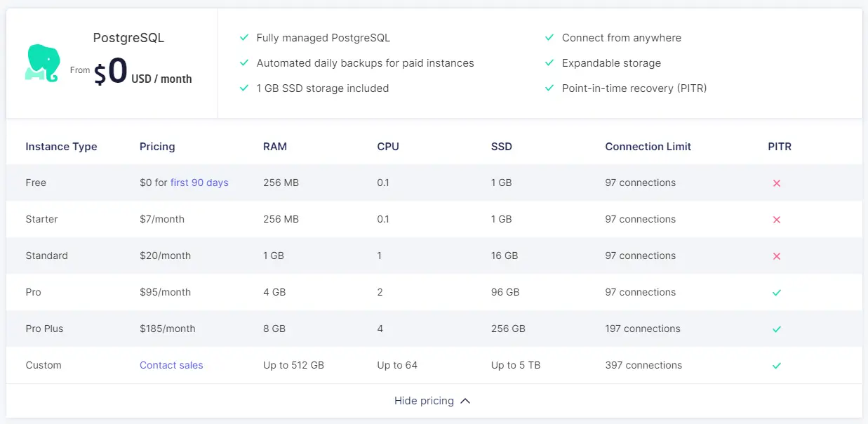Viewport: 868px width, 424px height.
Task: Click the Fully managed PostgreSQL feature text
Action: click(323, 38)
